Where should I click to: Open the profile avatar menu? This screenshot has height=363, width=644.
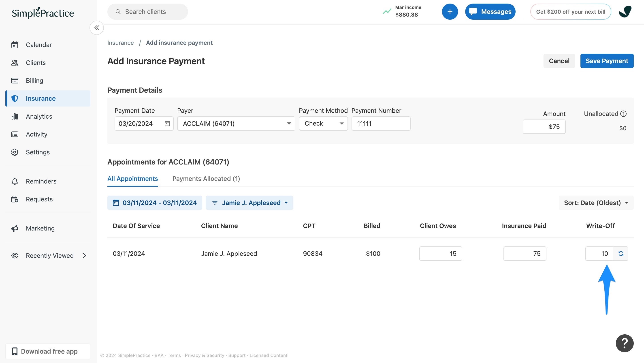pyautogui.click(x=625, y=11)
